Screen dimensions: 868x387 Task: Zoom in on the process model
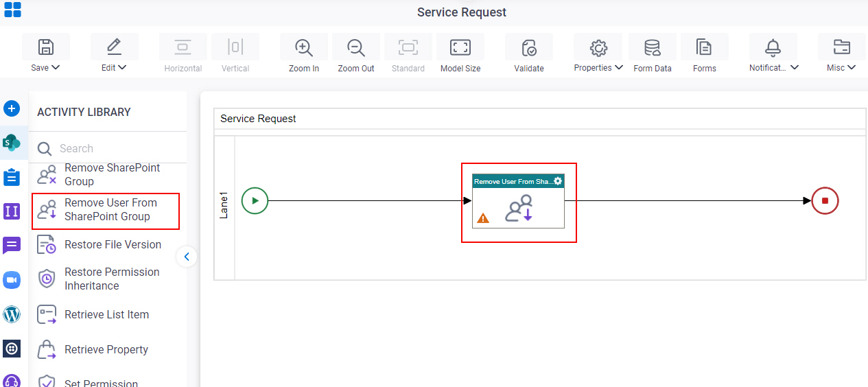point(303,47)
